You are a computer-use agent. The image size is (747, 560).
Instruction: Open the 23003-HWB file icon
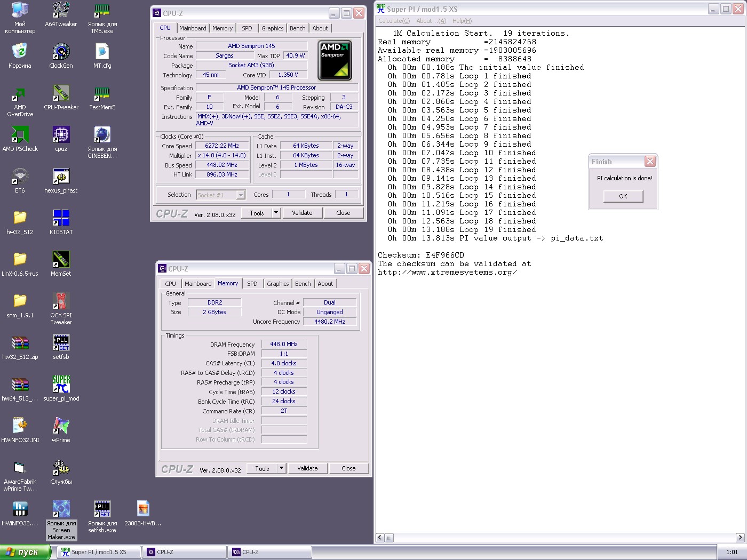(x=143, y=509)
